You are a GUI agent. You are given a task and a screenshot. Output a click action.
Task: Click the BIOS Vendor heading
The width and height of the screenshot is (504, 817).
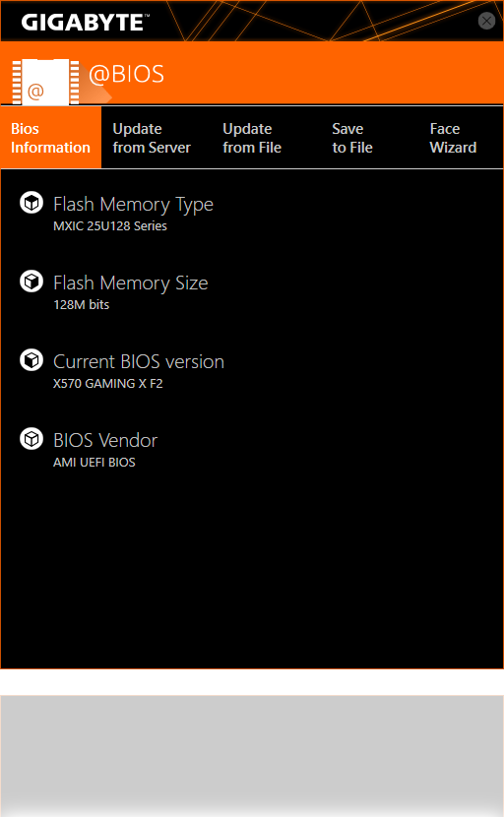105,440
